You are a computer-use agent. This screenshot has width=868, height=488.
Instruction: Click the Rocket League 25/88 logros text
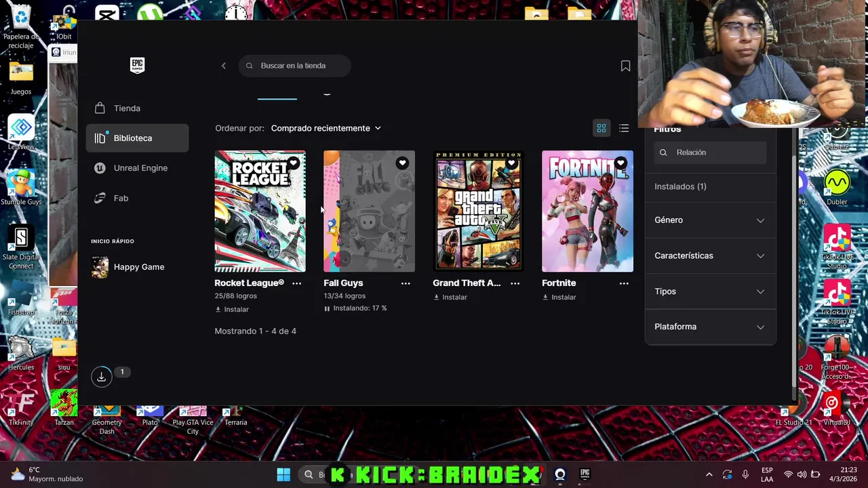pos(235,296)
